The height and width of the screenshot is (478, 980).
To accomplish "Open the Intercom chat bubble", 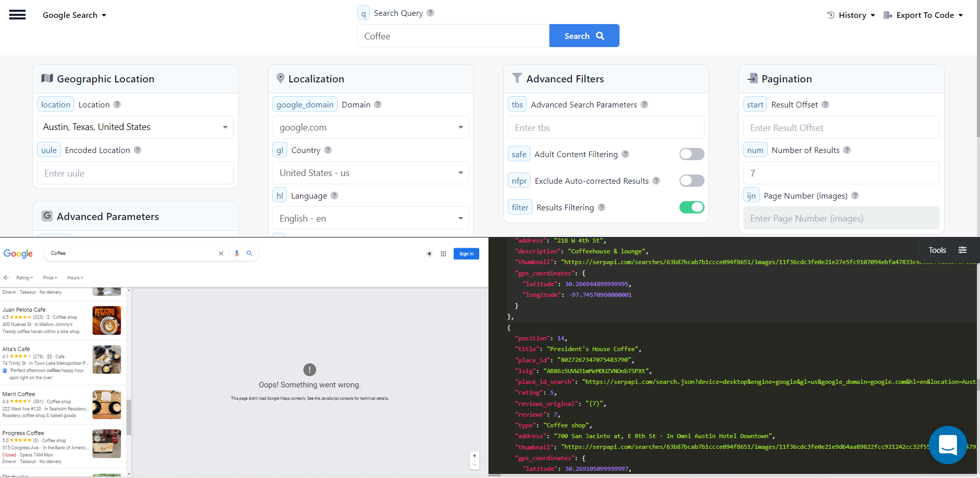I will [947, 445].
